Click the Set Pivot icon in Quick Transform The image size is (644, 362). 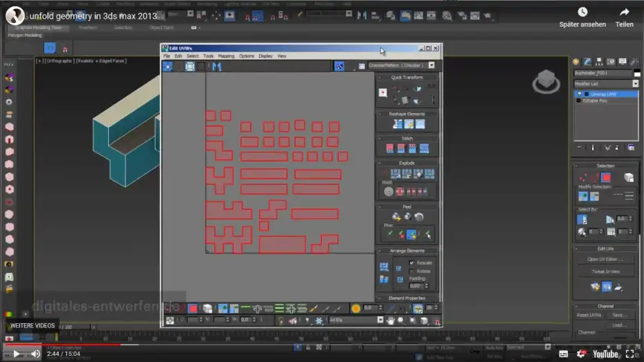tap(383, 93)
